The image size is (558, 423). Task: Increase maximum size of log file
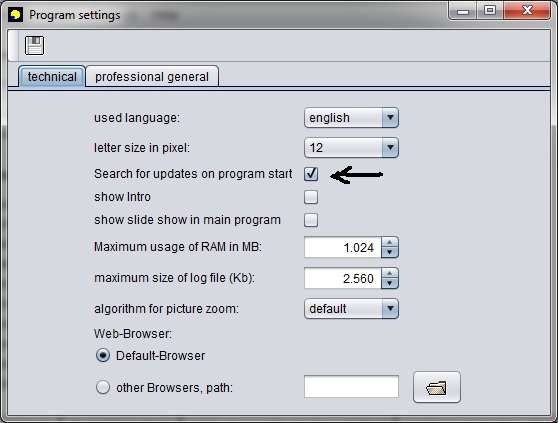390,273
